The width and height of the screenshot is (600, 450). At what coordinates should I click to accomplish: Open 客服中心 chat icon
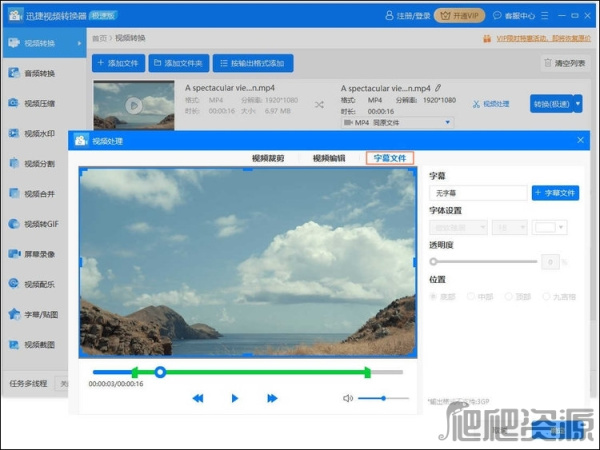(x=497, y=15)
